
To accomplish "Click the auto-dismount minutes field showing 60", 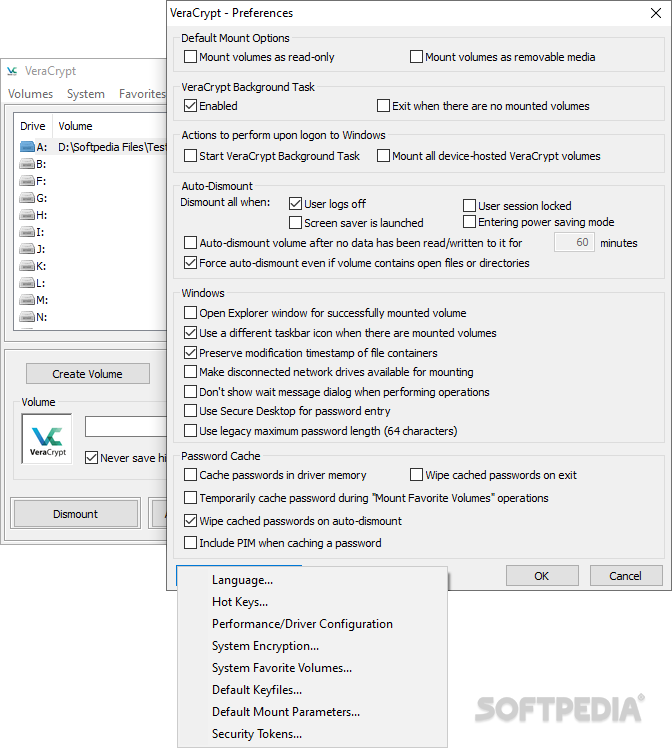I will pyautogui.click(x=574, y=242).
